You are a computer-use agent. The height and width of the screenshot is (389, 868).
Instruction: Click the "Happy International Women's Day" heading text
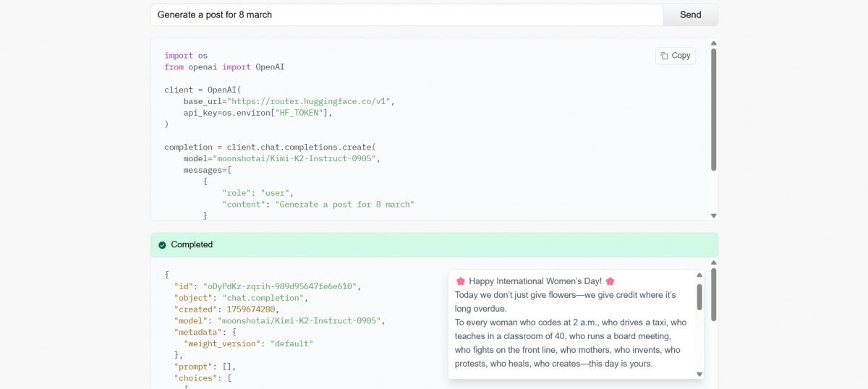click(535, 281)
